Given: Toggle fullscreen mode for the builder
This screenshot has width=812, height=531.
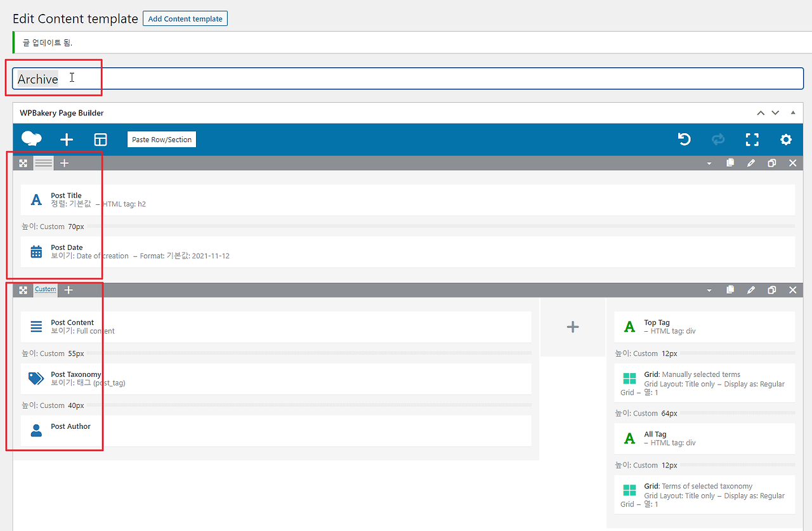Looking at the screenshot, I should [752, 140].
